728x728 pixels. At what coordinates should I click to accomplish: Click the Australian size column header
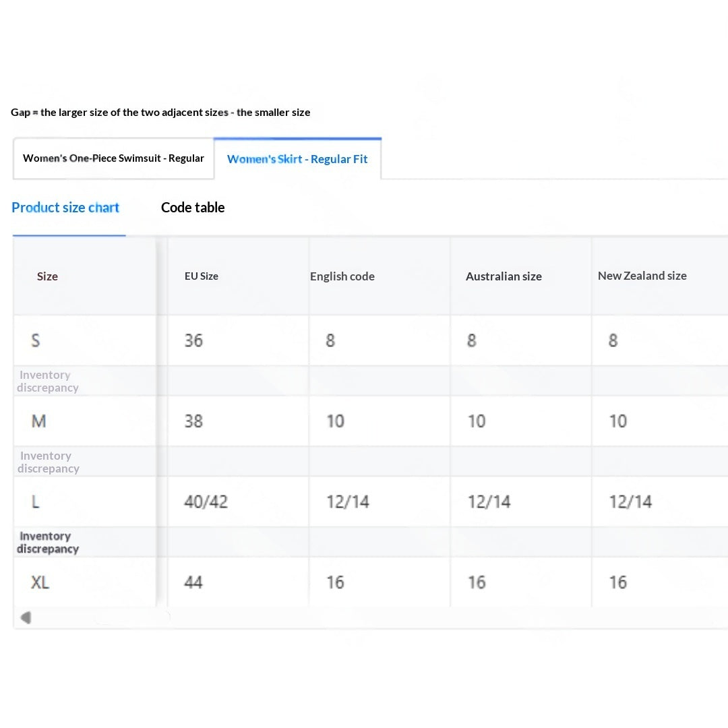click(504, 276)
